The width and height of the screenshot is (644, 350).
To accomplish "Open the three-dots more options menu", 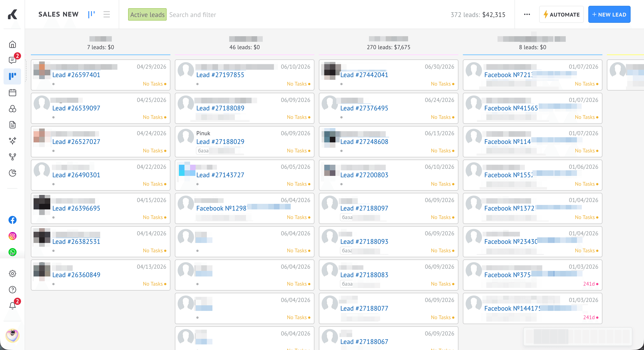I will [x=527, y=14].
